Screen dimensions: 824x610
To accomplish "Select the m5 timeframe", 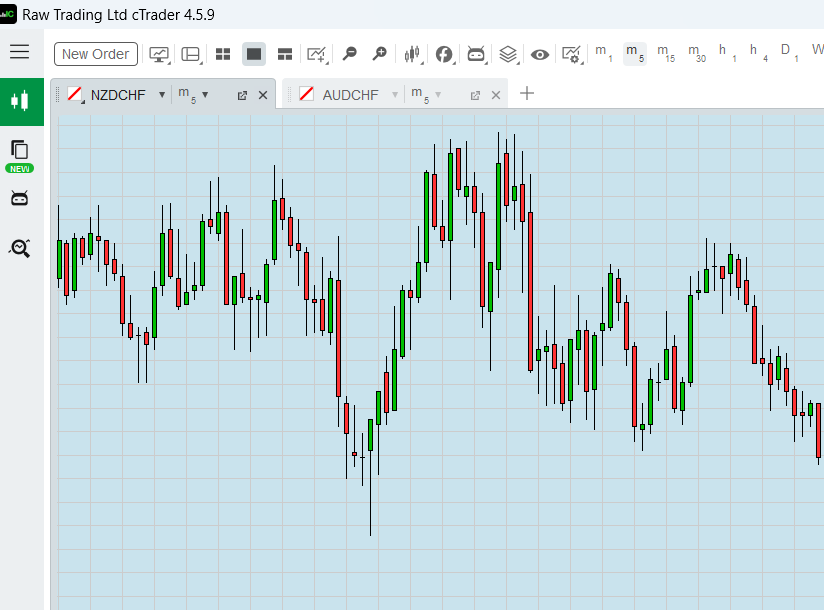I will (x=635, y=53).
